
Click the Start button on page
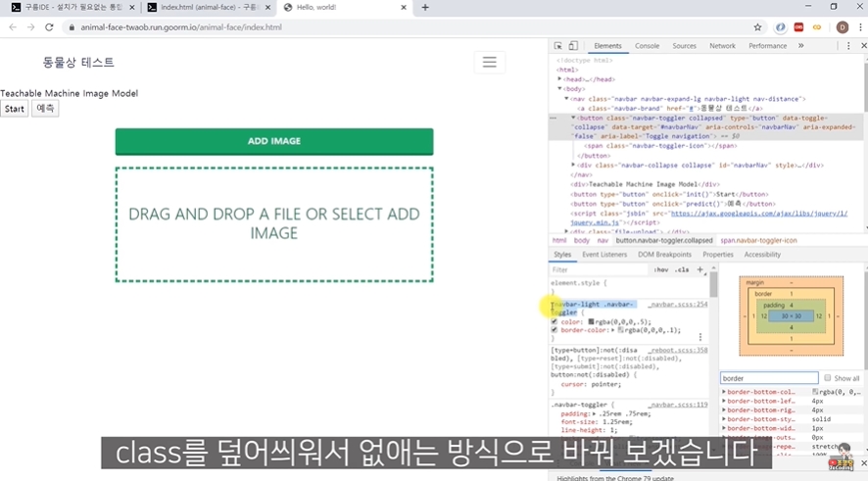click(15, 109)
